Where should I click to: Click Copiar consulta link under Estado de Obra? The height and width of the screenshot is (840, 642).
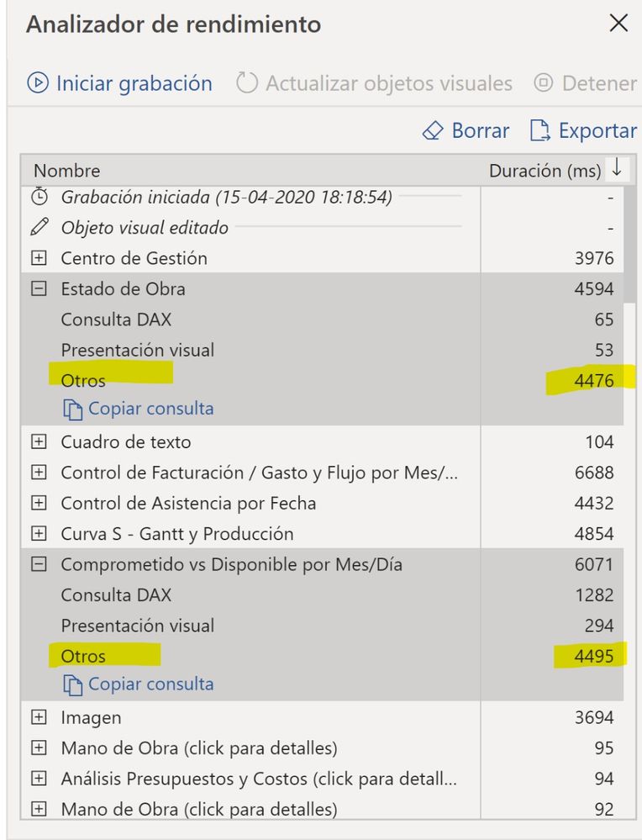151,409
